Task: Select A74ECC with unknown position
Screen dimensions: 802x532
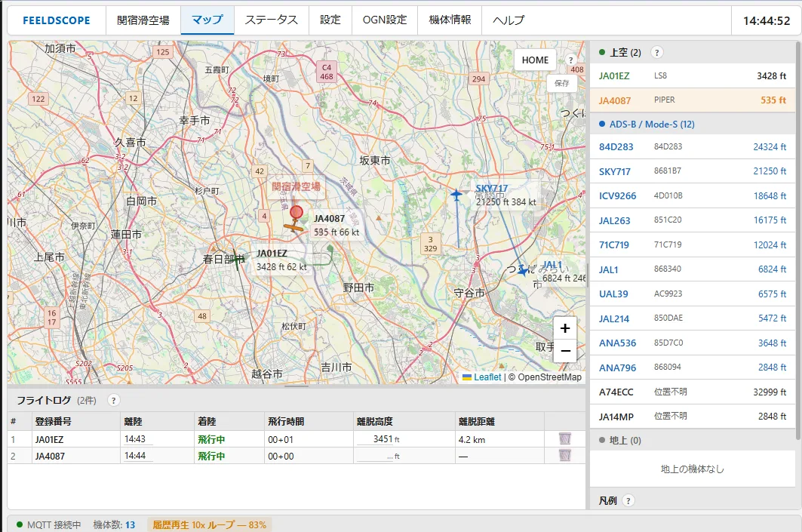Action: [693, 392]
